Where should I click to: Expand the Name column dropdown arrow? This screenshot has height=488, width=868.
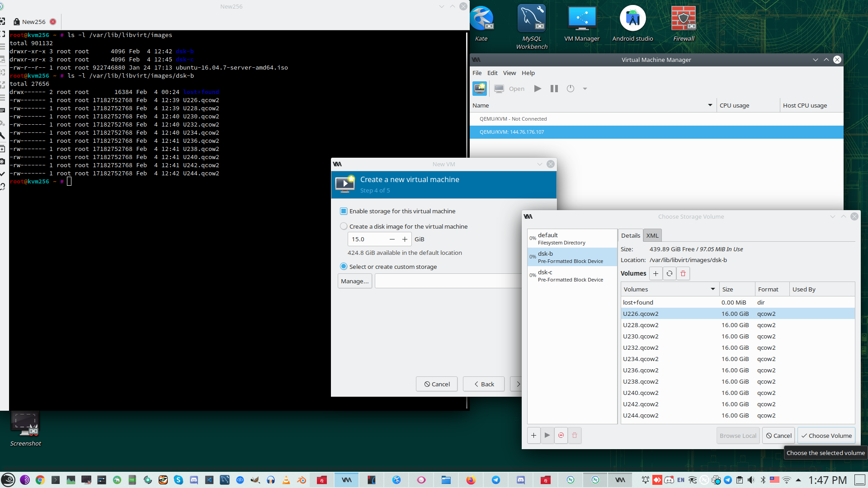pyautogui.click(x=710, y=105)
